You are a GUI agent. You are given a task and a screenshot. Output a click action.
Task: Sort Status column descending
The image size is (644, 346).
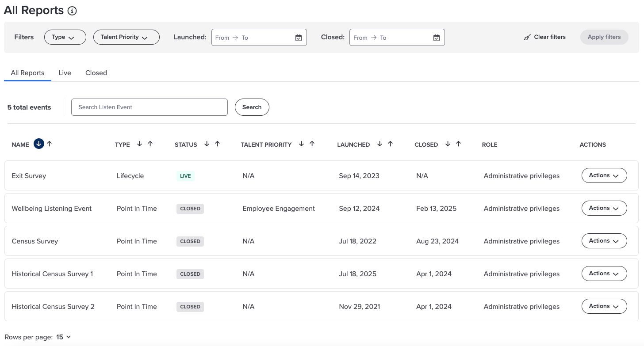(x=207, y=144)
